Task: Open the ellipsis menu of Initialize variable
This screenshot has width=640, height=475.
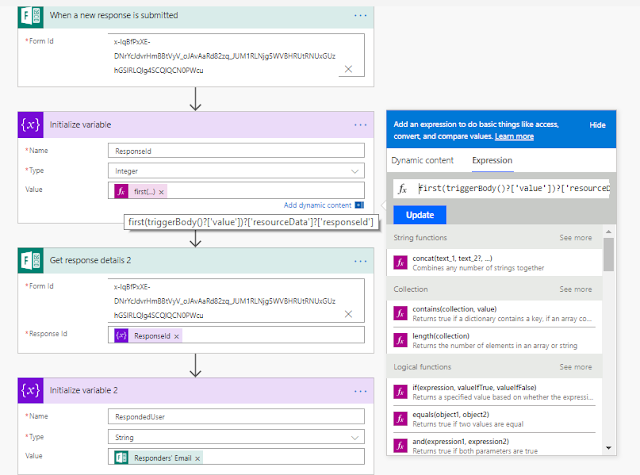Action: point(360,125)
